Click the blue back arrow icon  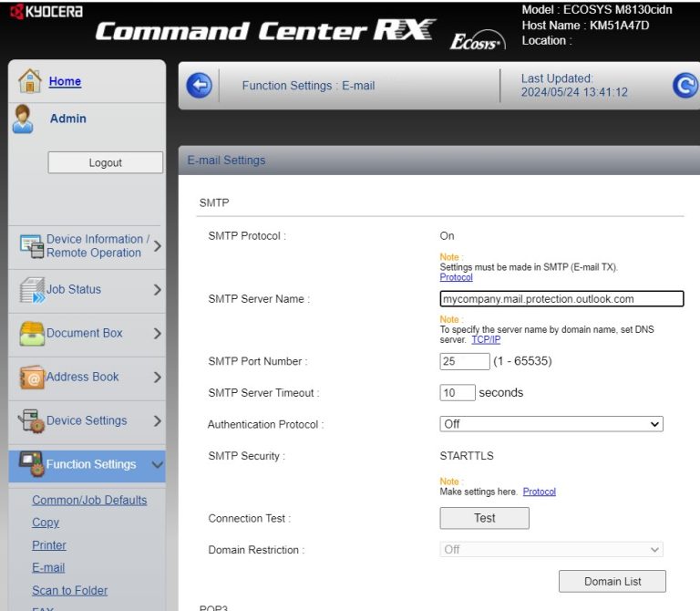coord(199,86)
